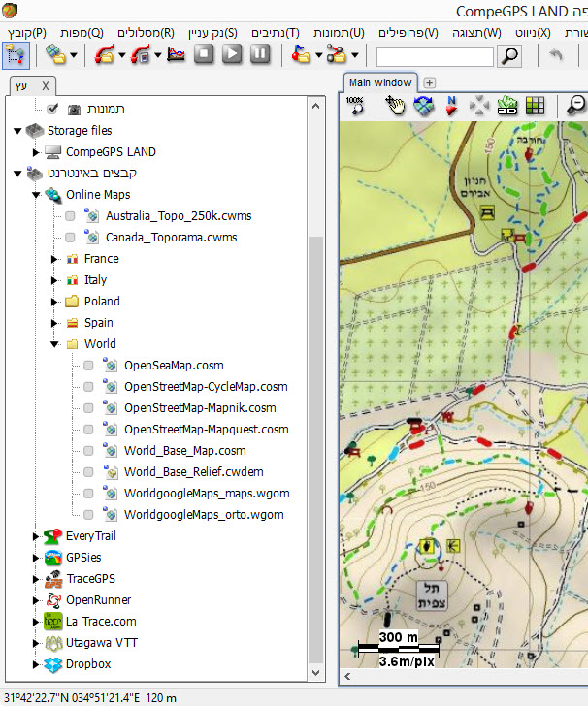Viewport: 588px width, 706px height.
Task: Click the Utagawa VTT icon
Action: [x=53, y=643]
